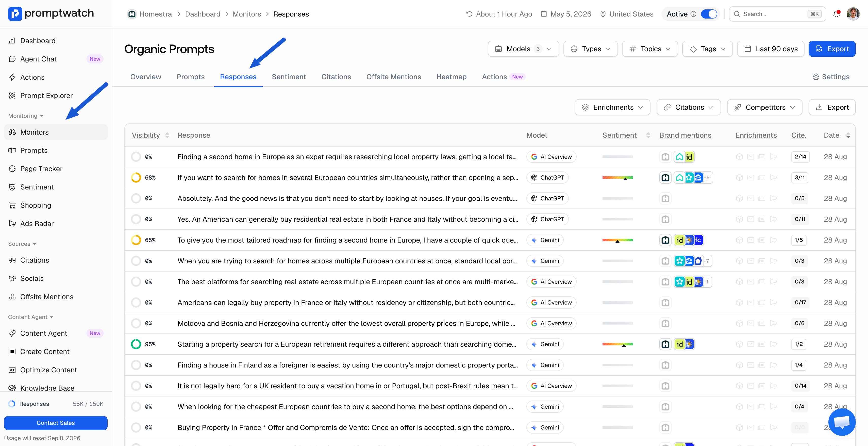Open Content Agent page

pos(56,333)
